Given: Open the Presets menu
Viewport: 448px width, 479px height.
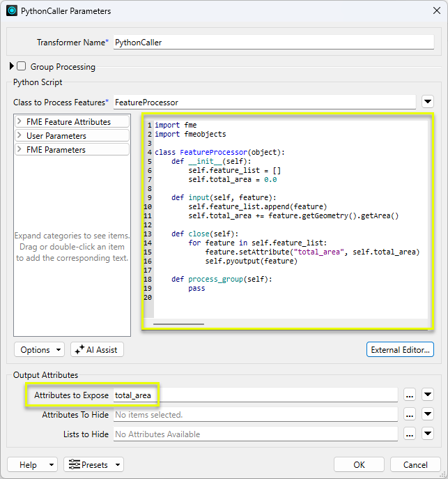Looking at the screenshot, I should tap(93, 464).
